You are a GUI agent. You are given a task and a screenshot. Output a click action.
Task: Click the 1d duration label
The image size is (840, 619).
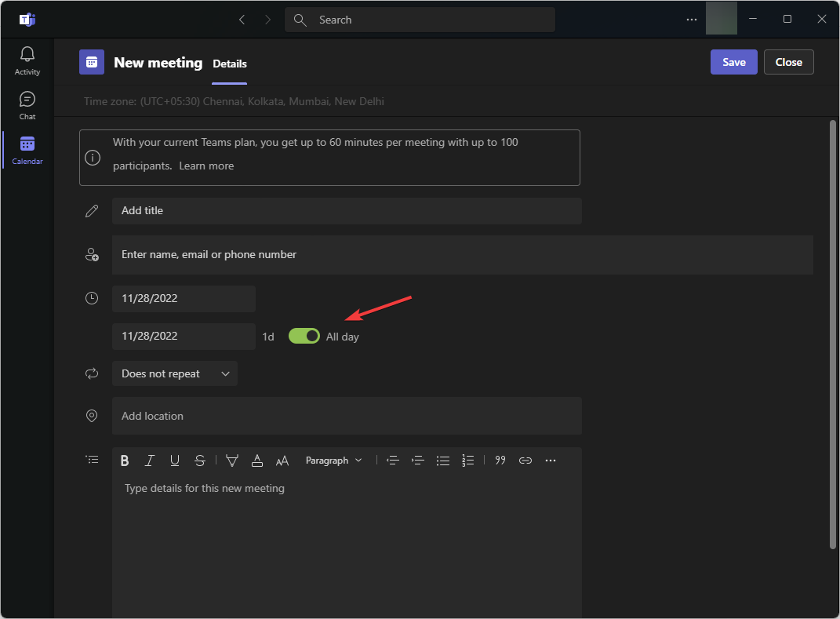pyautogui.click(x=268, y=337)
